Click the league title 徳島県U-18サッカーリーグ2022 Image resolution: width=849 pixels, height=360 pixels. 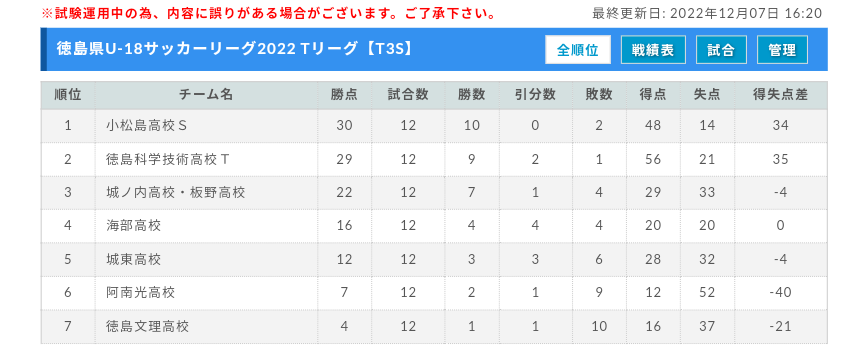pos(175,49)
